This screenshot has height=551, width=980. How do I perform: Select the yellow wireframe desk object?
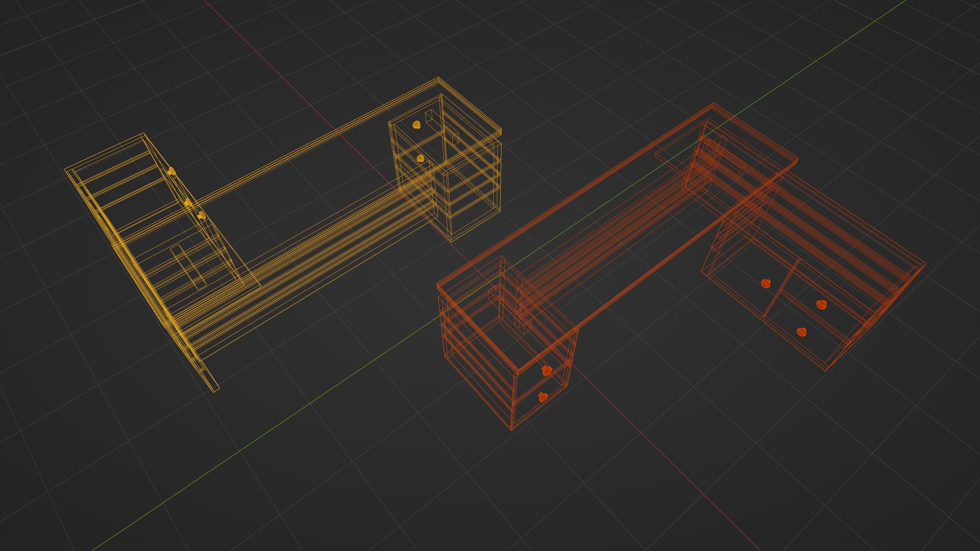coord(283,235)
